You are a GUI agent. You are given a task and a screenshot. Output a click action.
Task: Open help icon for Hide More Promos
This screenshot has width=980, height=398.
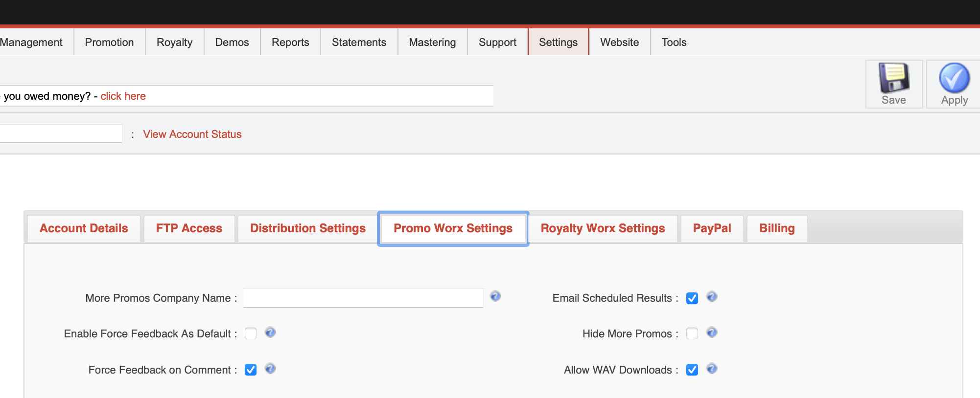coord(712,332)
